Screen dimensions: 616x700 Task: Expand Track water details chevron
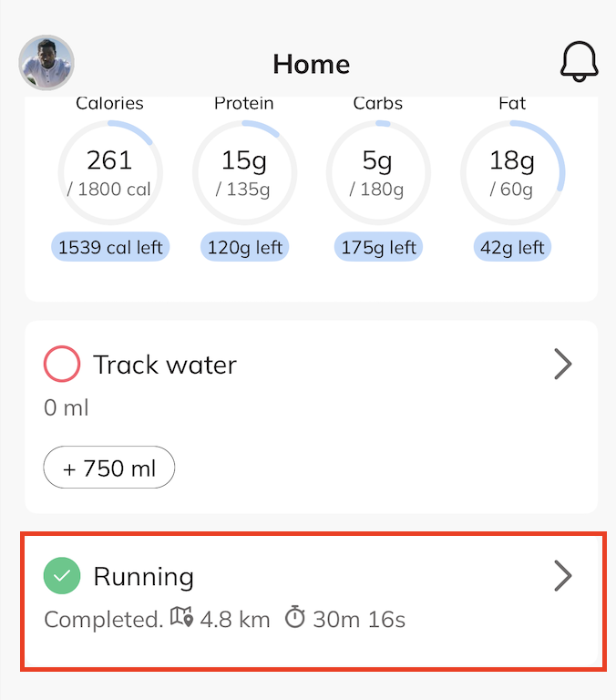[563, 365]
